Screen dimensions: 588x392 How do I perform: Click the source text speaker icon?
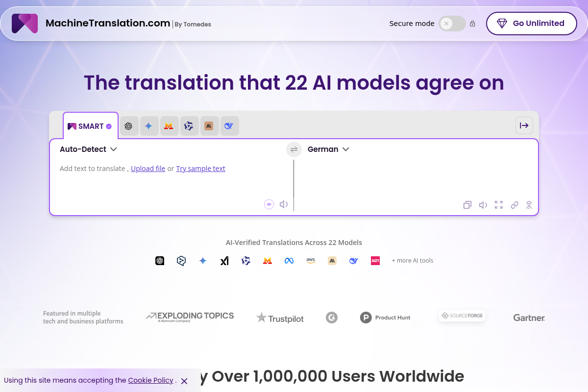[284, 204]
